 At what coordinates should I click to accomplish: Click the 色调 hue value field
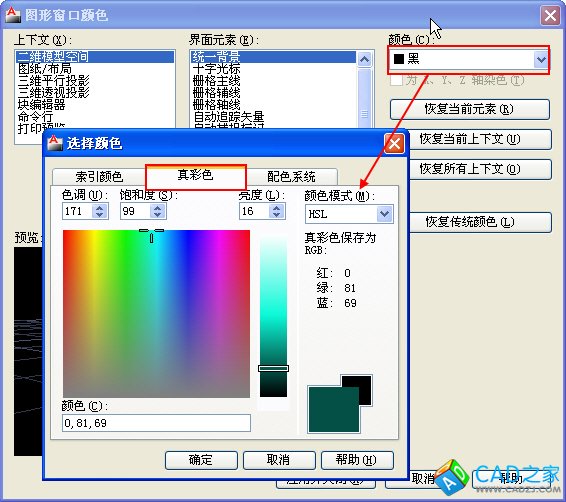77,211
